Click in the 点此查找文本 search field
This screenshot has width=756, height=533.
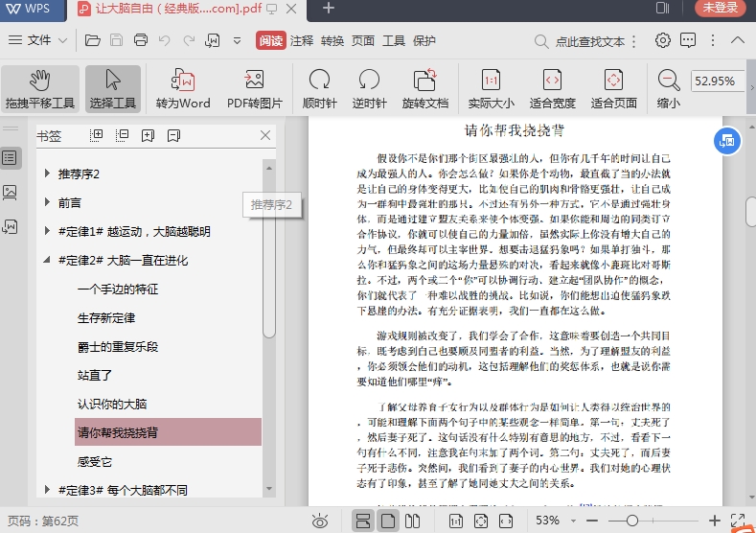[x=589, y=41]
